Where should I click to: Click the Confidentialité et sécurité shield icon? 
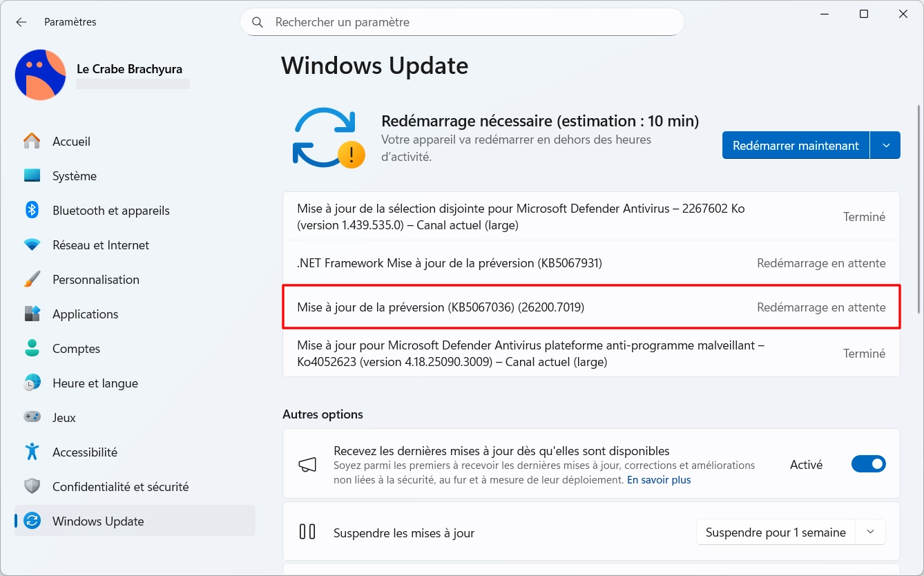[32, 486]
